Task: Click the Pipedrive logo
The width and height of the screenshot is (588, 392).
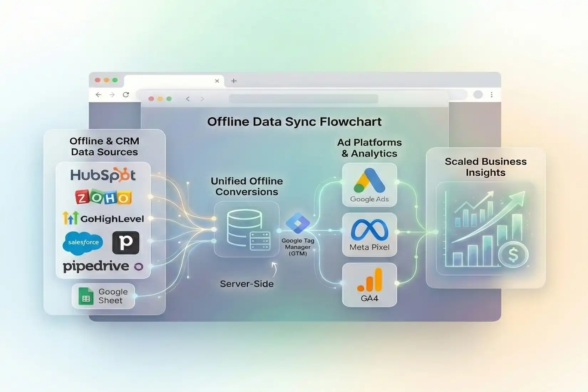Action: click(96, 266)
